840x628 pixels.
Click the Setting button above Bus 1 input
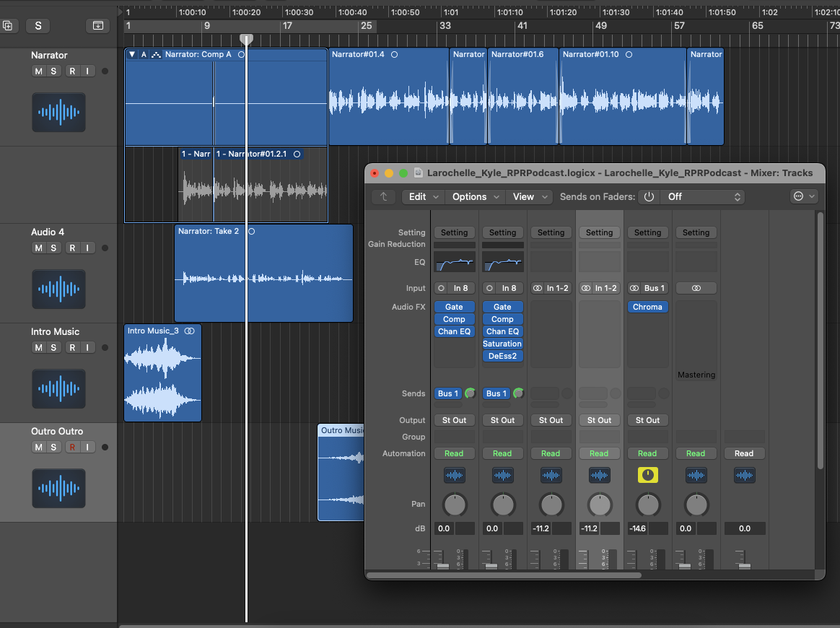pos(647,232)
